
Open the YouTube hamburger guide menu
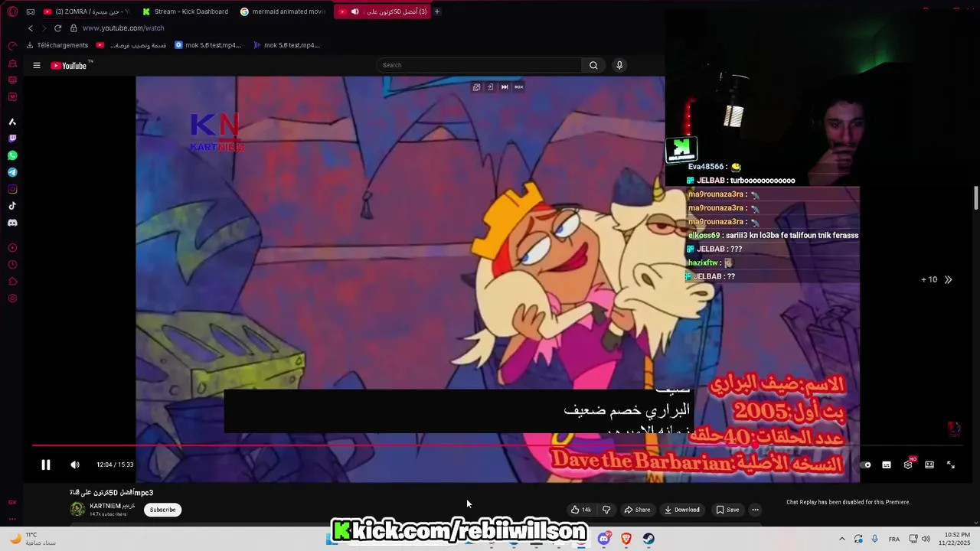(36, 65)
